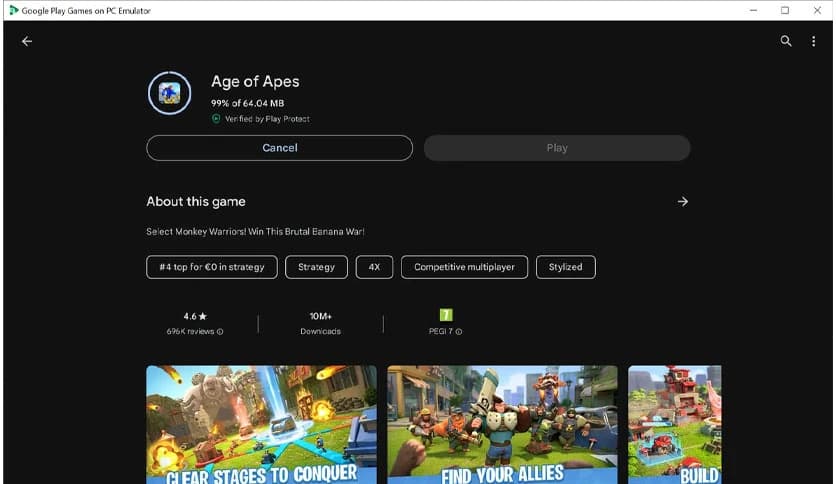Viewport: 836px width, 484px height.
Task: Close the emulator window
Action: click(817, 10)
